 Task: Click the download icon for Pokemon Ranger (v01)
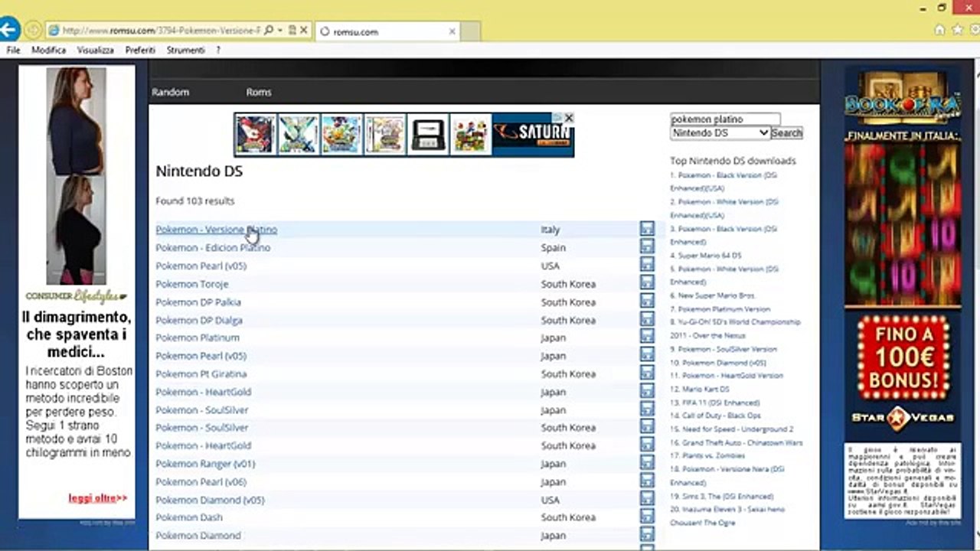[x=647, y=462]
